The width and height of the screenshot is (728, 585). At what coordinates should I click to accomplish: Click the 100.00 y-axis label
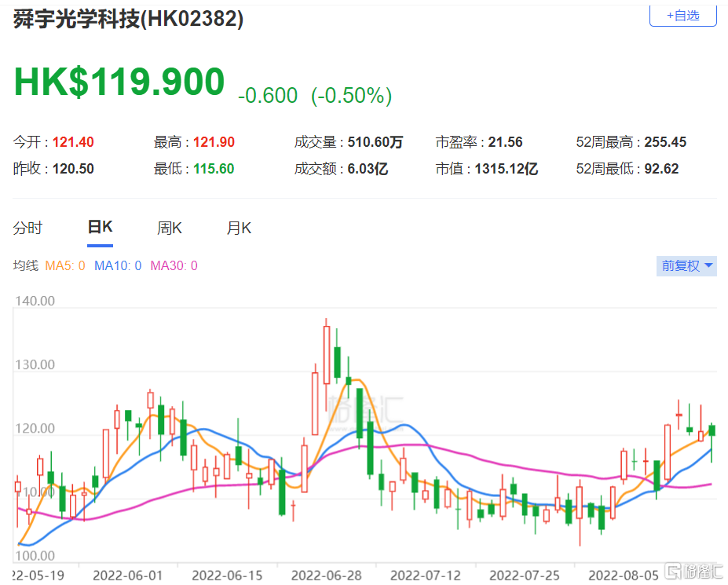(x=35, y=556)
